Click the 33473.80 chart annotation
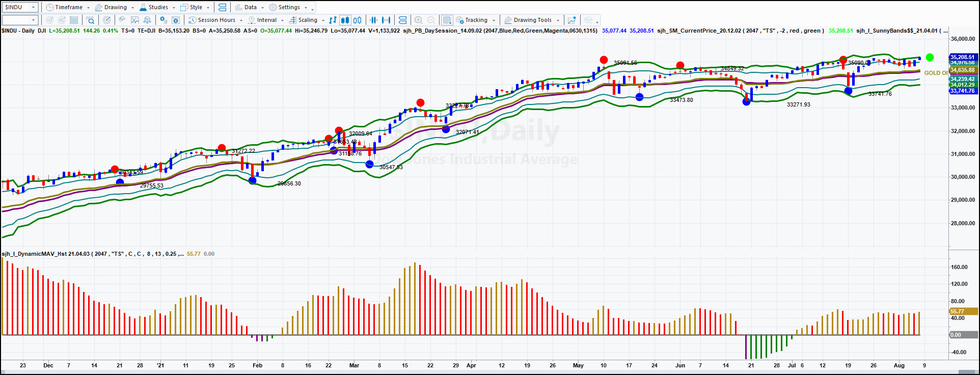The image size is (980, 375). tap(681, 100)
